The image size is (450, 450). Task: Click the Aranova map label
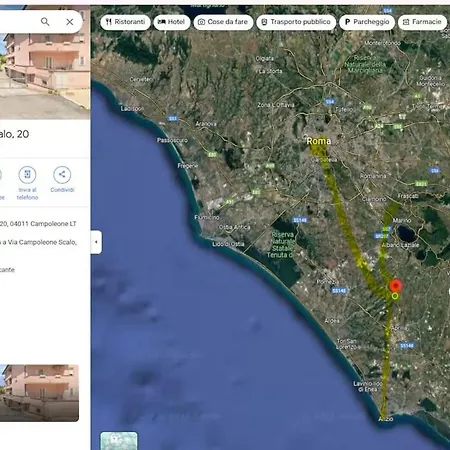[206, 124]
